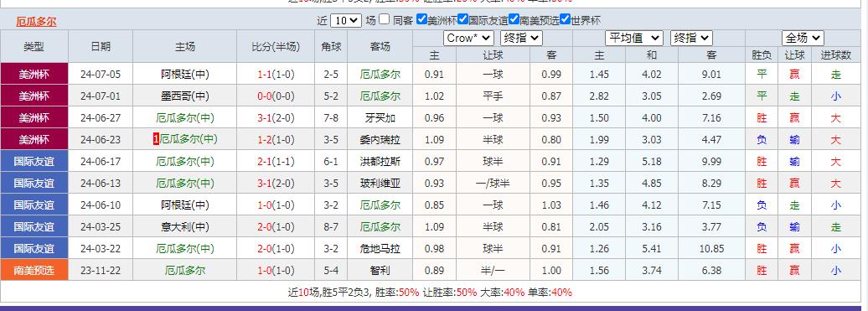Uncheck the 南美预选 filter checkbox
Image resolution: width=868 pixels, height=311 pixels.
[x=514, y=19]
